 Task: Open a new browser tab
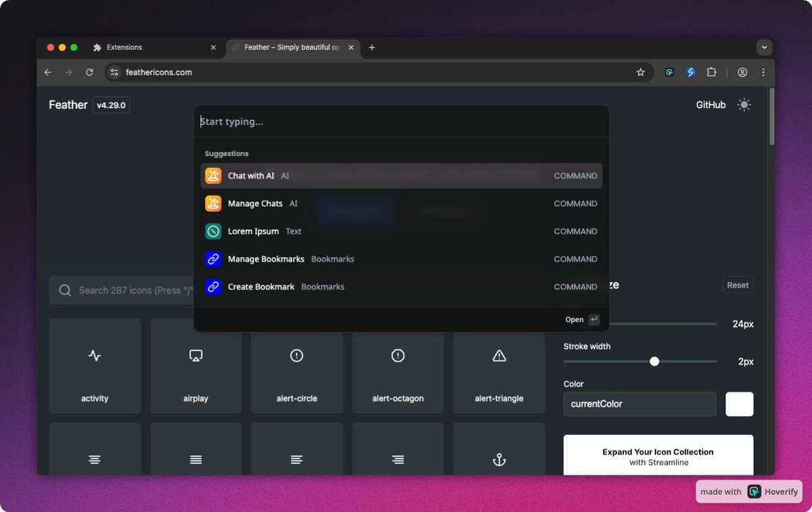pyautogui.click(x=371, y=47)
